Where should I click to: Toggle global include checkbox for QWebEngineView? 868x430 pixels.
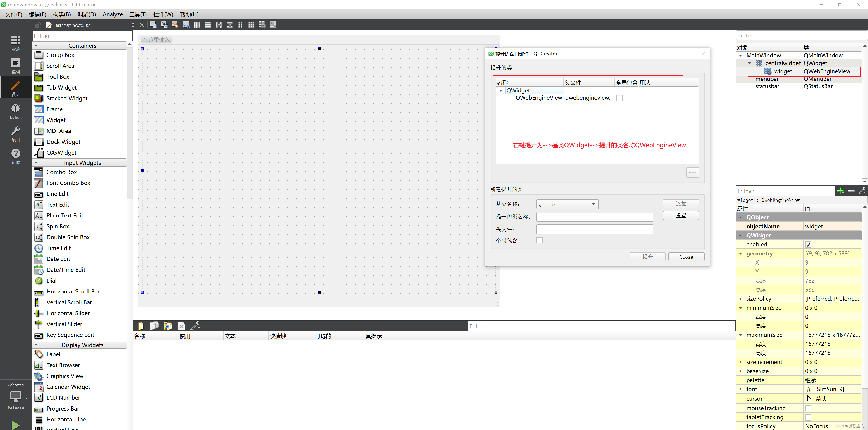tap(619, 98)
